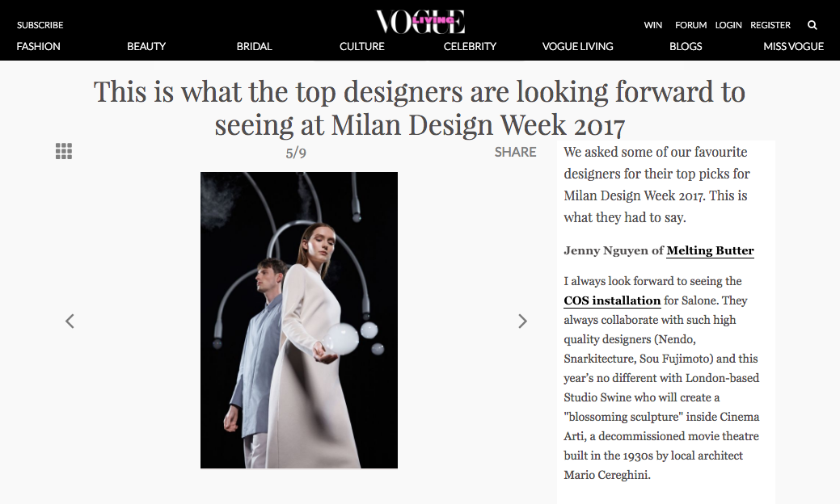Open the gallery grid view icon

click(64, 151)
